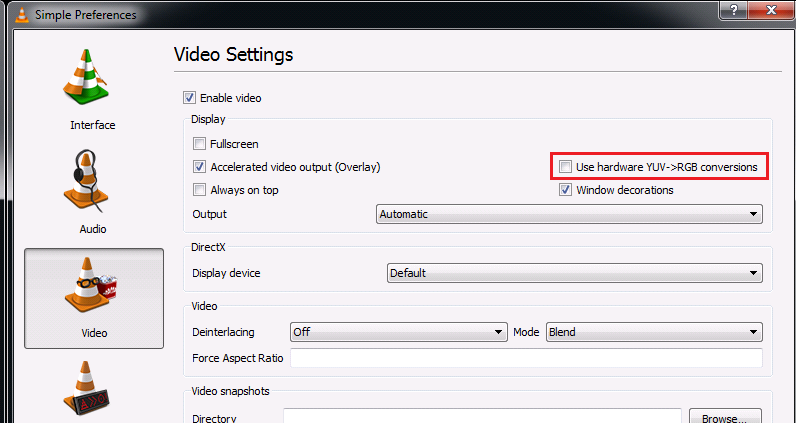Open the Mode dropdown showing Blend
Screen dimensions: 796x423
(654, 332)
